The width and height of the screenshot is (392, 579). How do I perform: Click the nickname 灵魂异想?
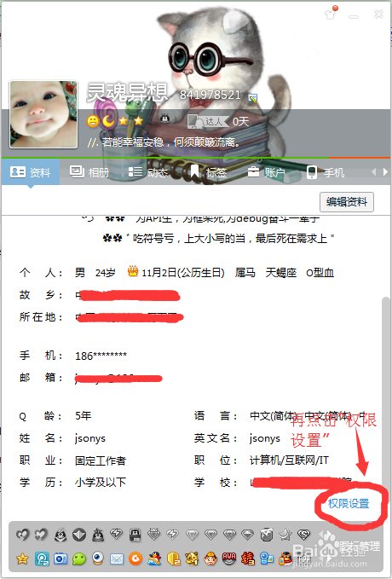click(127, 92)
